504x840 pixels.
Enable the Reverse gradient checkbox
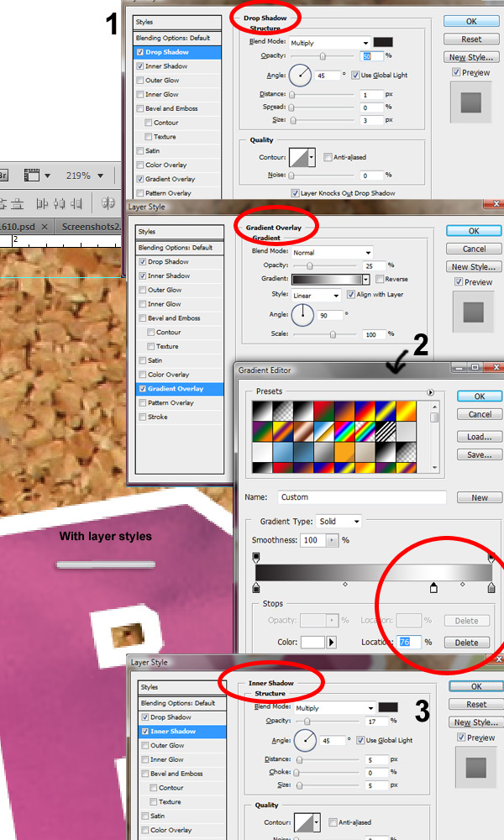tap(379, 279)
